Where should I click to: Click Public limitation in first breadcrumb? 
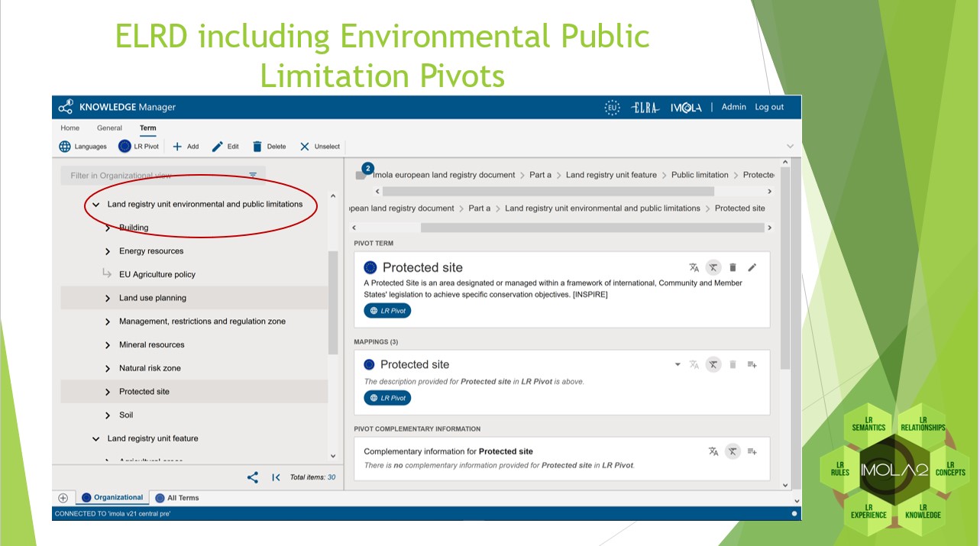pyautogui.click(x=700, y=175)
